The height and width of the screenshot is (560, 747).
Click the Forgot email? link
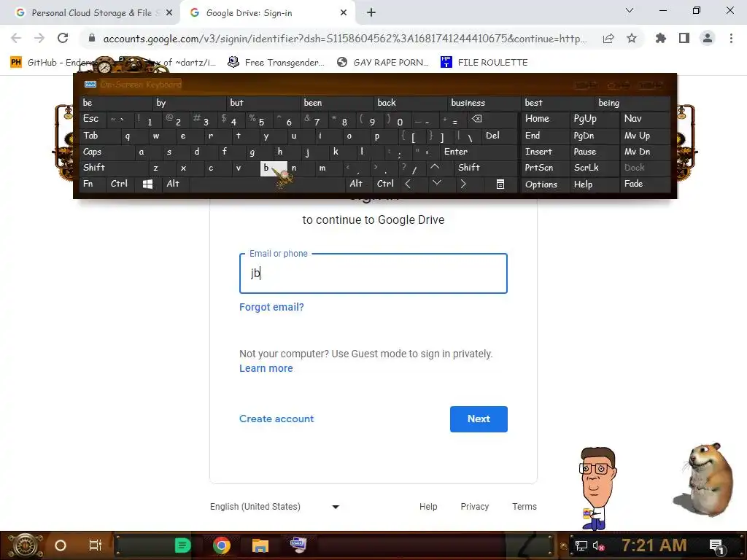[271, 307]
